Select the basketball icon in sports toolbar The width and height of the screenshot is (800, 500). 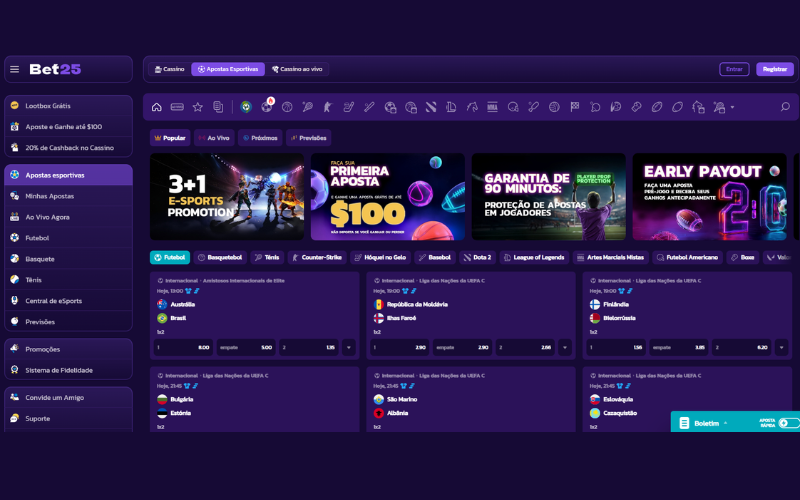(x=287, y=107)
